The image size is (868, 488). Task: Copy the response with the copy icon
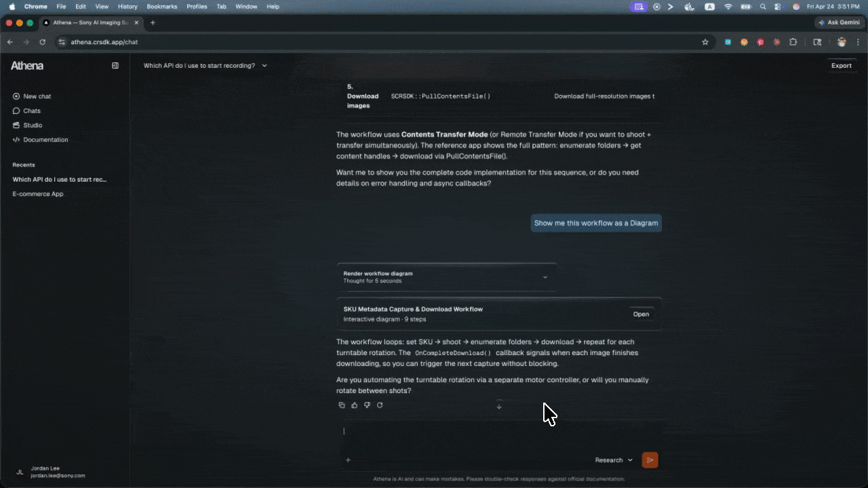342,405
